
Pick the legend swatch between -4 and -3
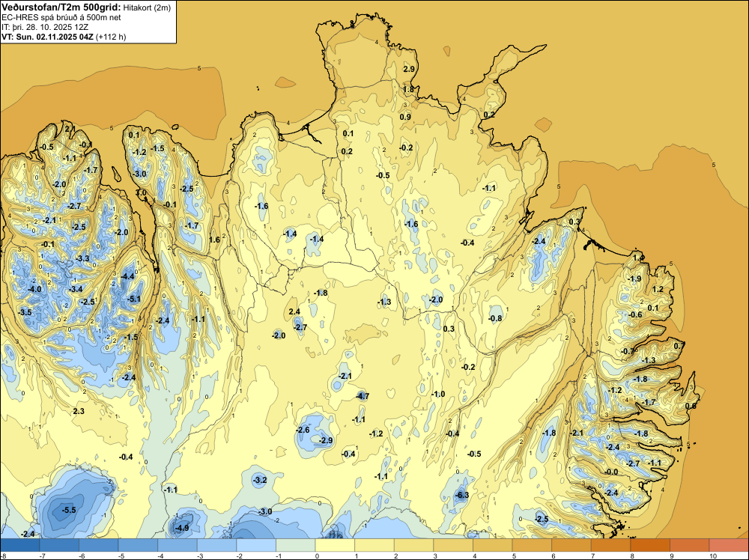click(178, 545)
